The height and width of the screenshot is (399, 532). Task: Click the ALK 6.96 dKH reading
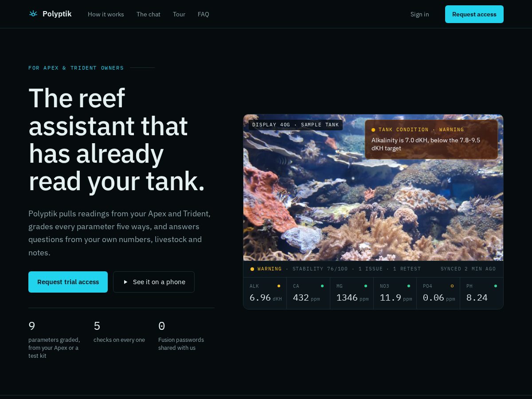point(265,293)
